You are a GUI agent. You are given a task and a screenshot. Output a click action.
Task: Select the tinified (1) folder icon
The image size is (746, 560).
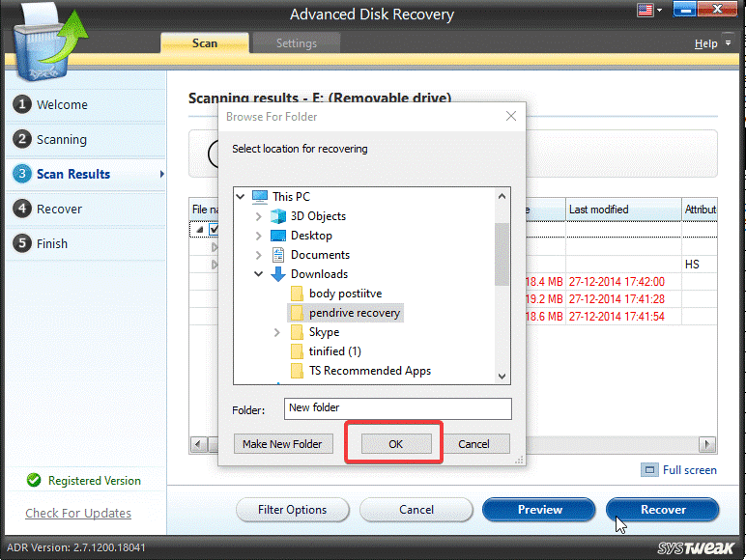click(x=297, y=351)
